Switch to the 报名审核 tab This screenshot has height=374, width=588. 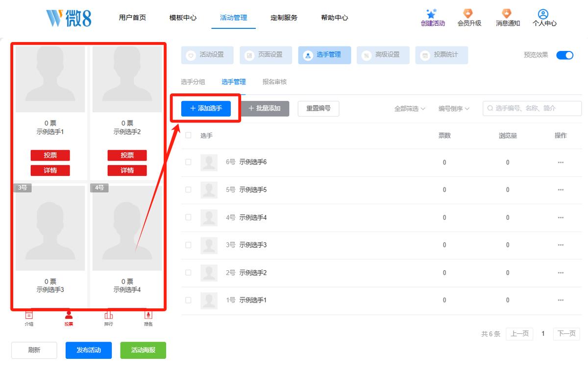(274, 82)
